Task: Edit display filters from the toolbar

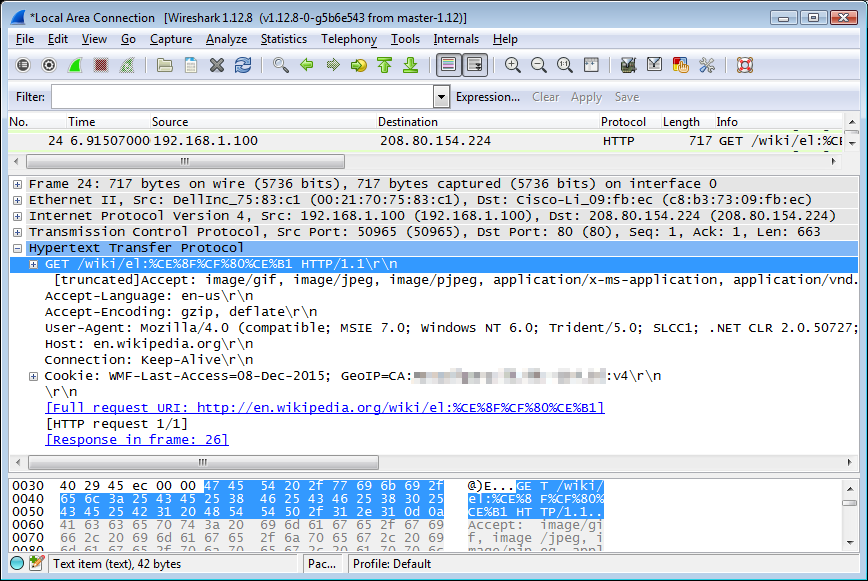Action: coord(654,65)
